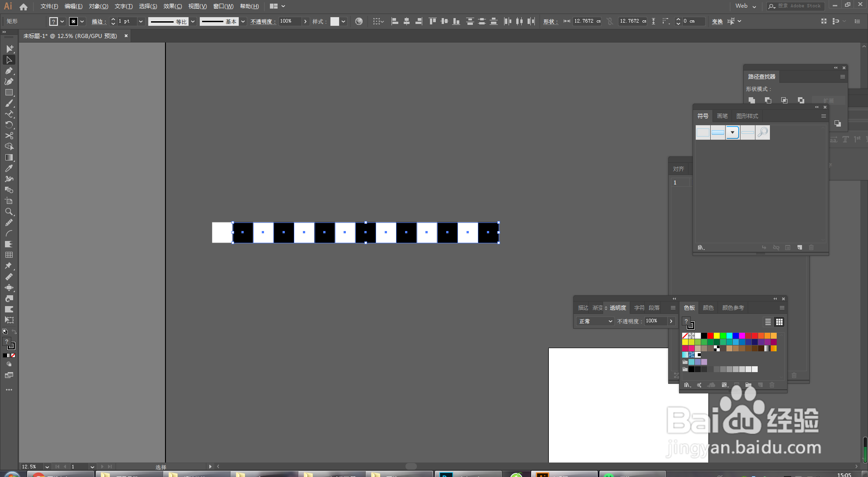Open 对象(O) menu
This screenshot has width=868, height=477.
pyautogui.click(x=99, y=6)
